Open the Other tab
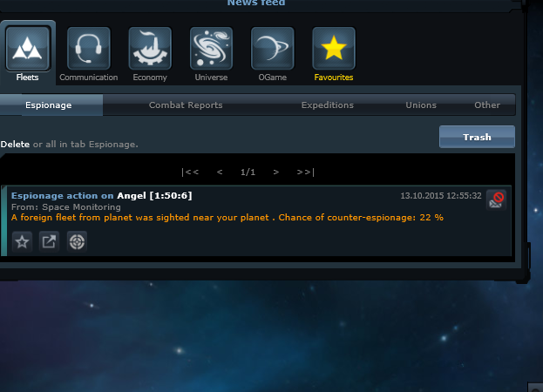The height and width of the screenshot is (392, 543). [487, 105]
